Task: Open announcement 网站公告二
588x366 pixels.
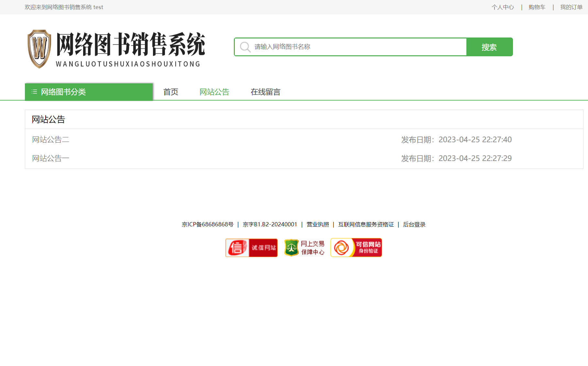Action: [x=50, y=140]
